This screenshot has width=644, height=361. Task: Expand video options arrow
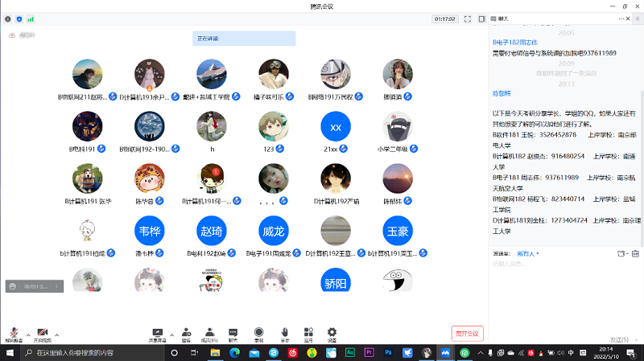[57, 334]
